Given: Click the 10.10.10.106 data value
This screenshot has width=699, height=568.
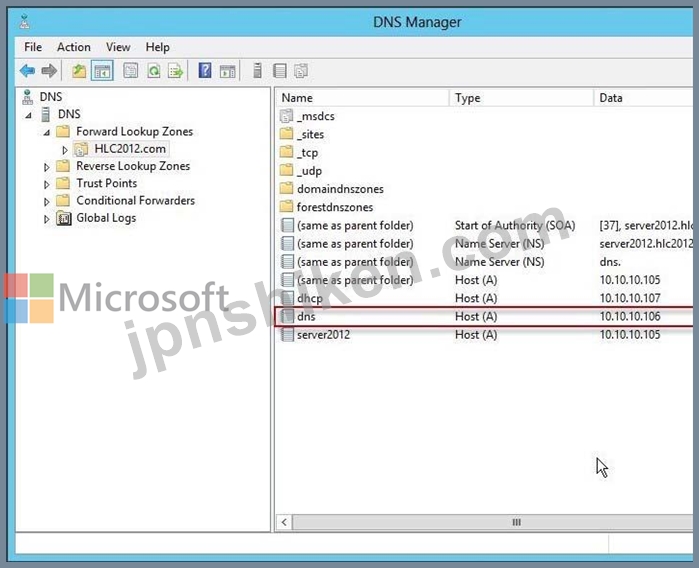Looking at the screenshot, I should 630,317.
